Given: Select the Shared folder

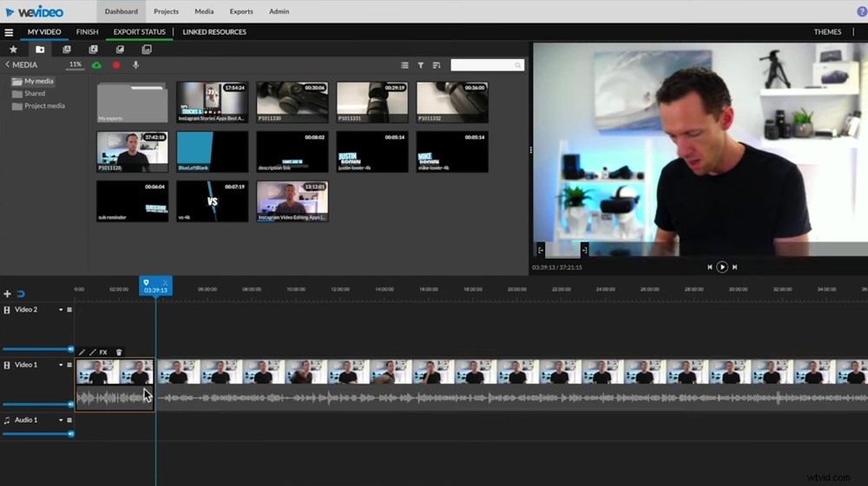Looking at the screenshot, I should [29, 94].
